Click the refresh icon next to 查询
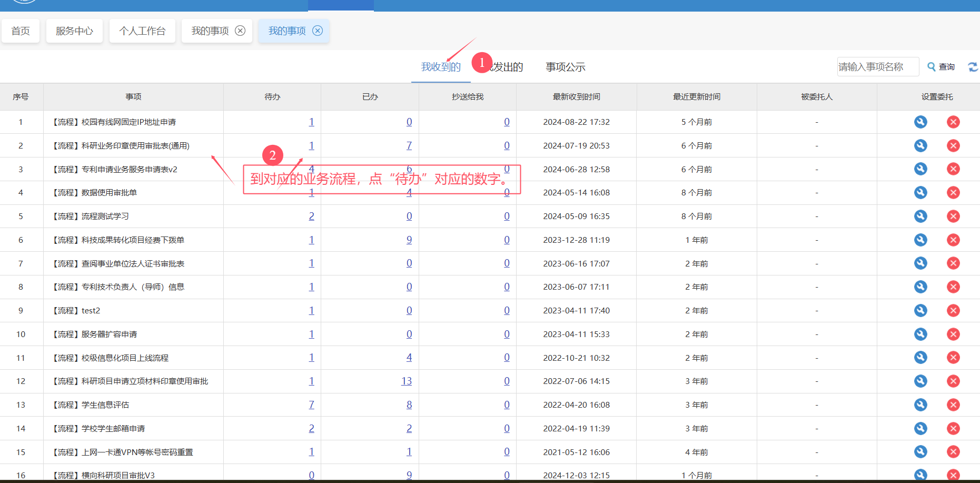This screenshot has height=483, width=980. [972, 67]
